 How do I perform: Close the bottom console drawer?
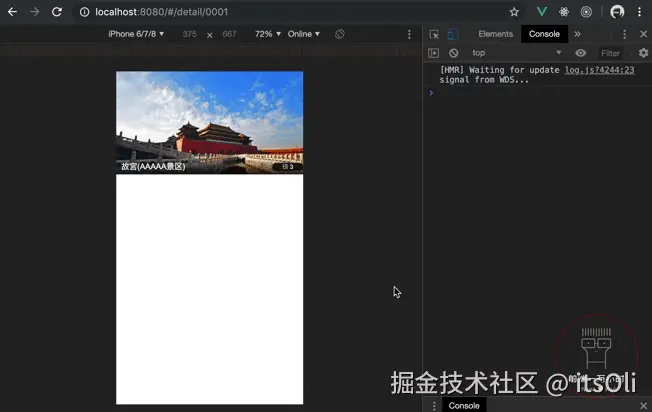pos(644,405)
